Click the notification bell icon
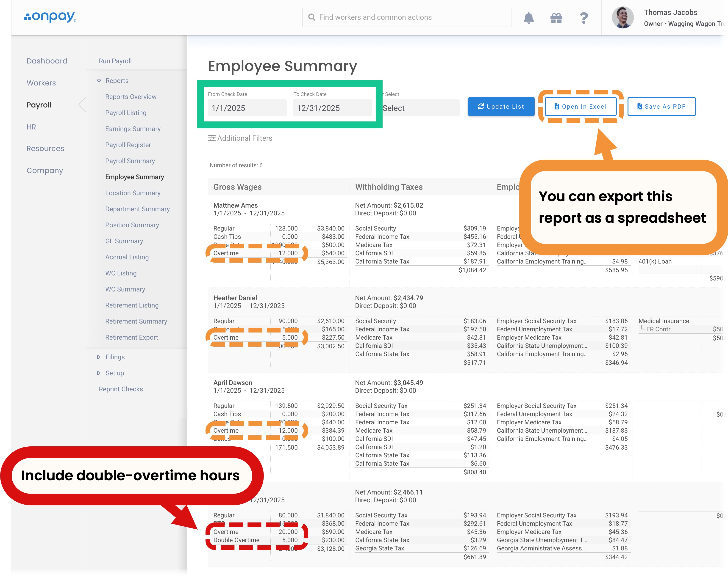The image size is (728, 577). pos(528,18)
